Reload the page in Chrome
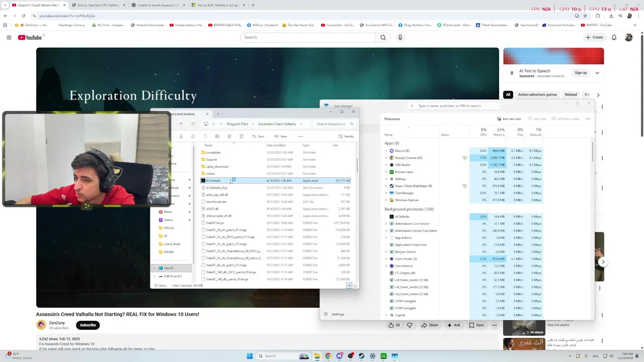The height and width of the screenshot is (362, 644). coord(23,16)
